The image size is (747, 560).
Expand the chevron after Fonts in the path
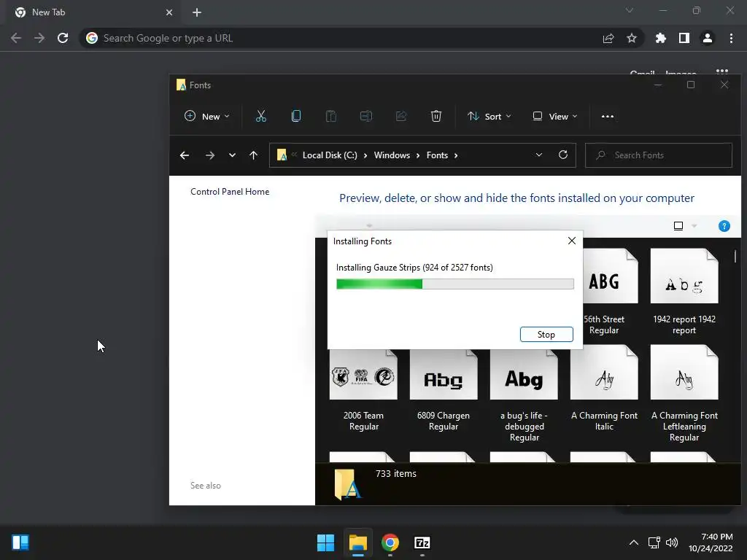pyautogui.click(x=456, y=155)
